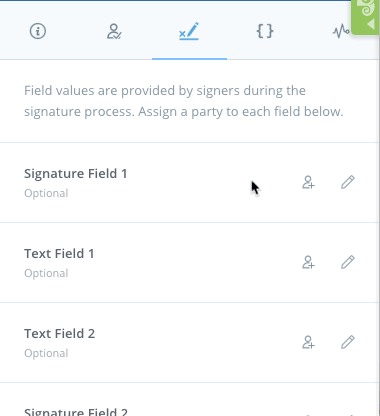Switch to the parties/signers tab icon

(x=114, y=31)
